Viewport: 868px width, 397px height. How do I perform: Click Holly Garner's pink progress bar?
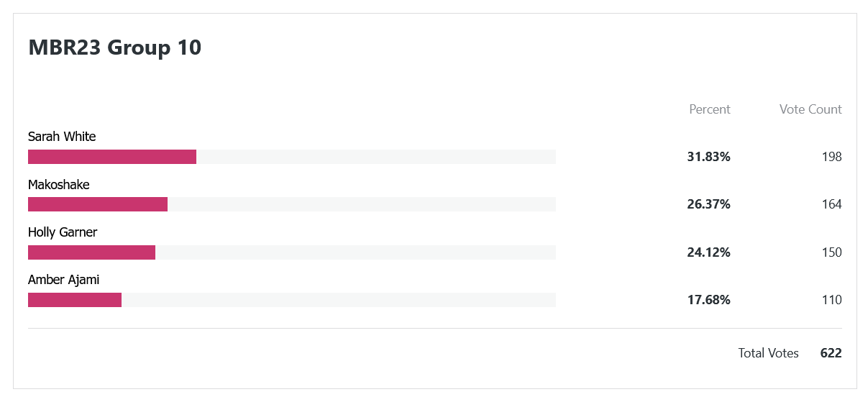[91, 252]
